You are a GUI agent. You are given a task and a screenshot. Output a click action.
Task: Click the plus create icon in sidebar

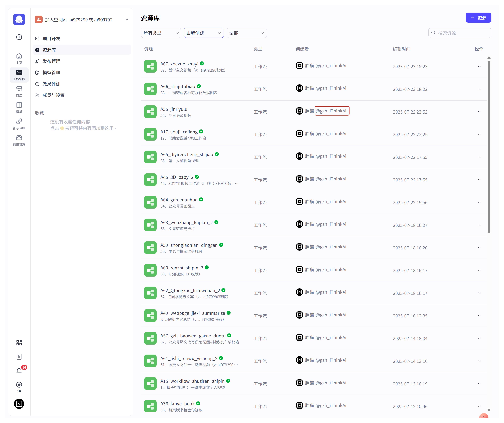[19, 37]
